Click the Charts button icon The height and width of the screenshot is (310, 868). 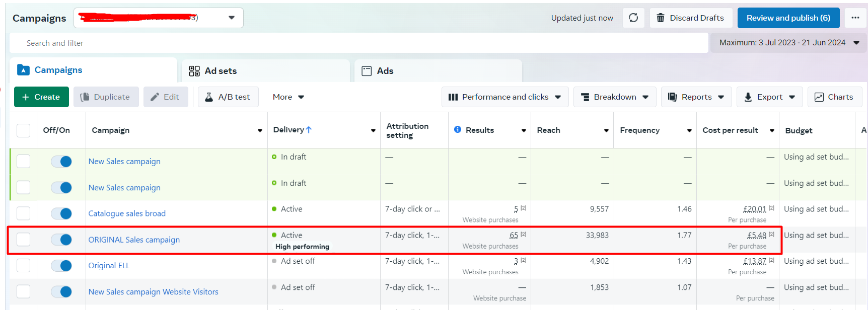(x=819, y=97)
